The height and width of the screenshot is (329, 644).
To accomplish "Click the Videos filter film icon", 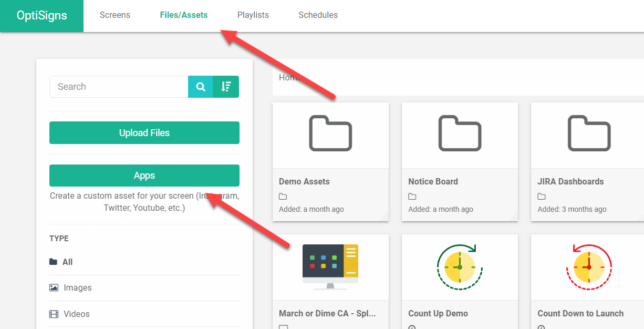I will click(x=55, y=313).
